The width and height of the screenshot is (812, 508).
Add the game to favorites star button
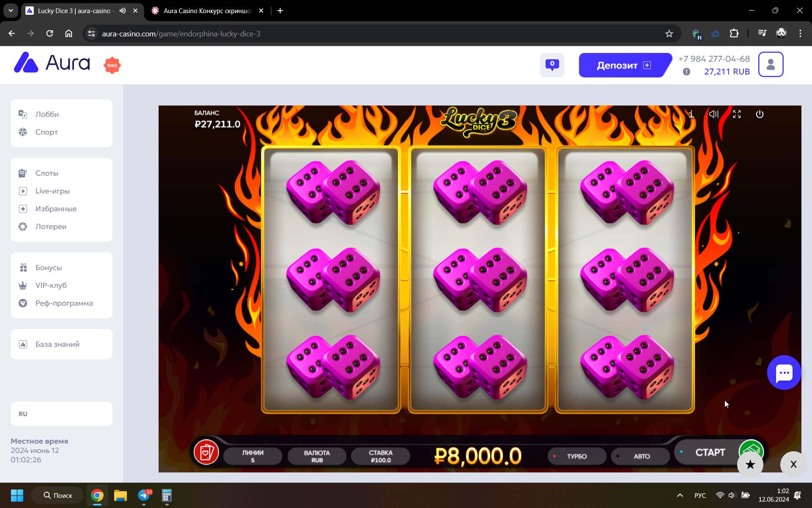pos(750,464)
